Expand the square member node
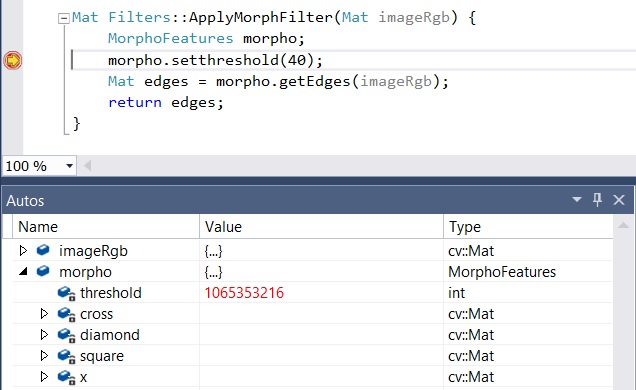636x390 pixels. pyautogui.click(x=44, y=356)
